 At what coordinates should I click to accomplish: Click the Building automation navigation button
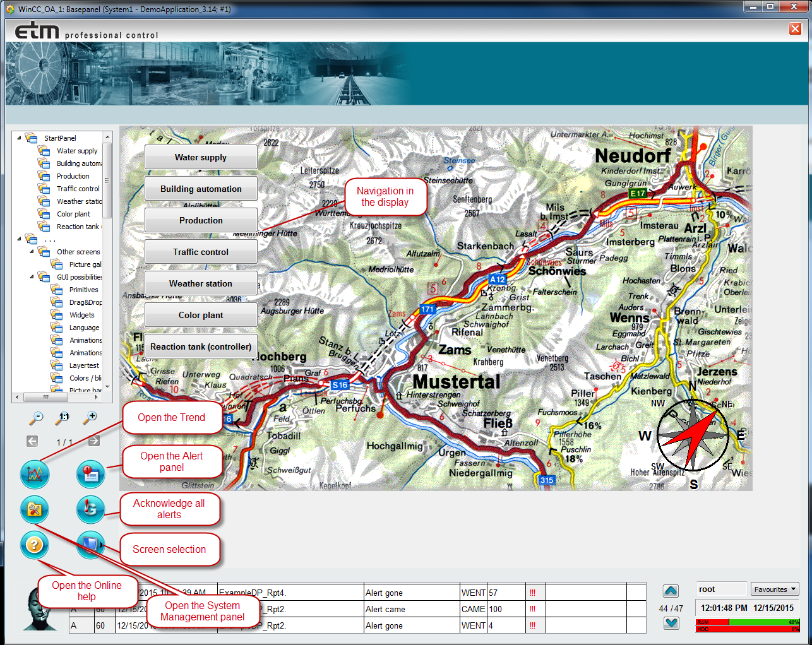coord(201,189)
